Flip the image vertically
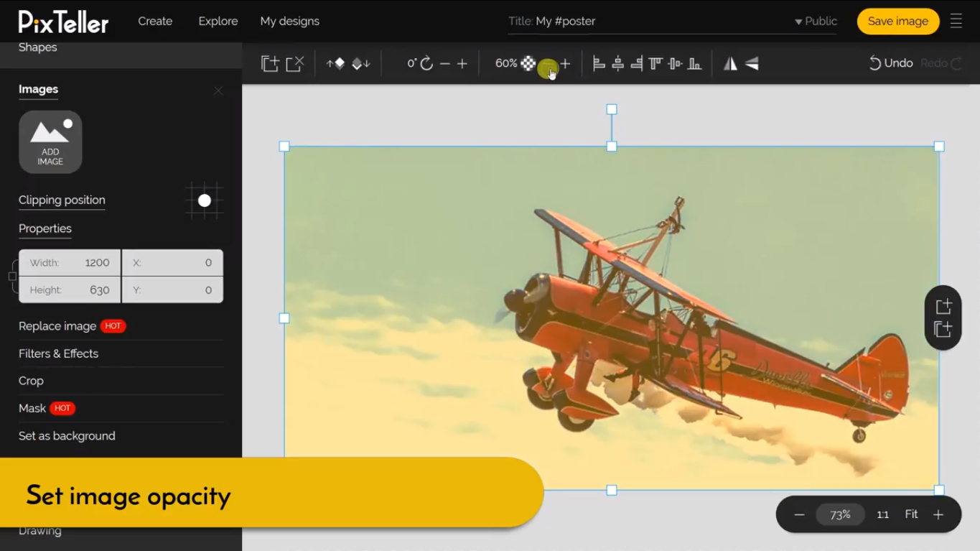 point(752,64)
